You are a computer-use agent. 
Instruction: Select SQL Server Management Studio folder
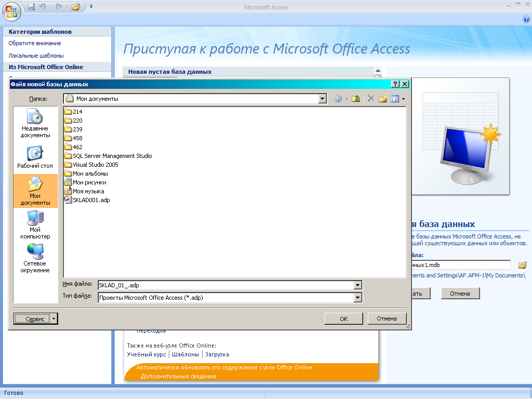click(x=108, y=156)
